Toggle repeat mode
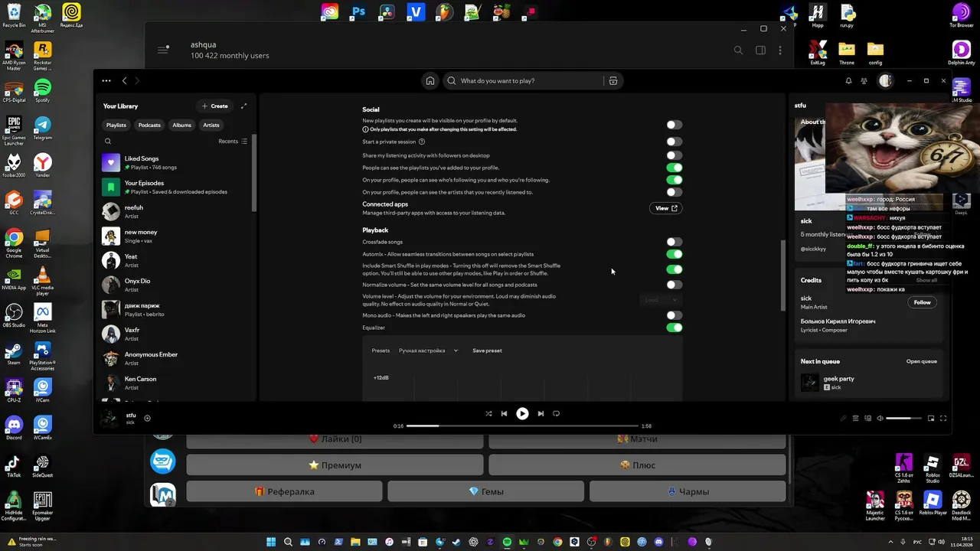This screenshot has height=551, width=980. [556, 413]
